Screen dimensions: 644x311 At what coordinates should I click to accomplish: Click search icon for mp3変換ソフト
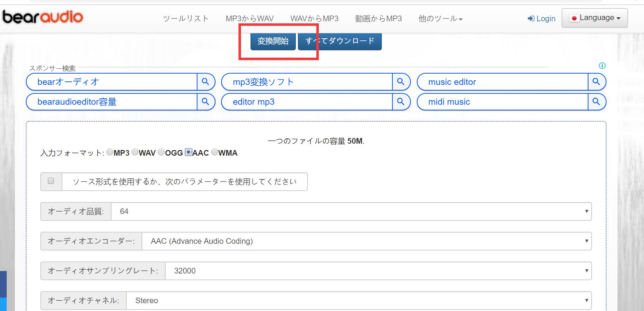click(x=401, y=82)
